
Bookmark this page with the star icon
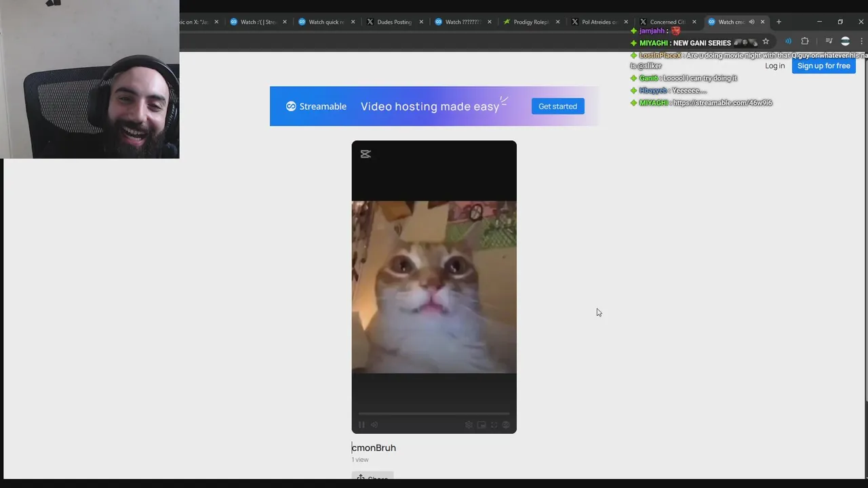click(766, 41)
